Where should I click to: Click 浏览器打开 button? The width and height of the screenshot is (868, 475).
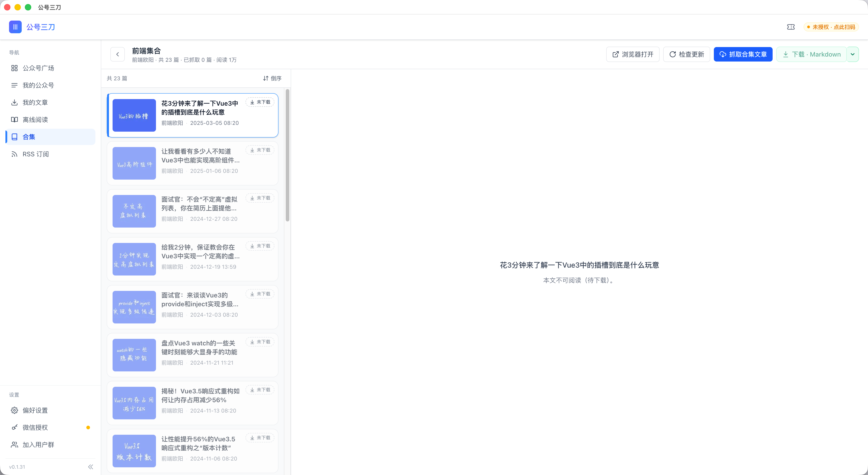(x=632, y=54)
